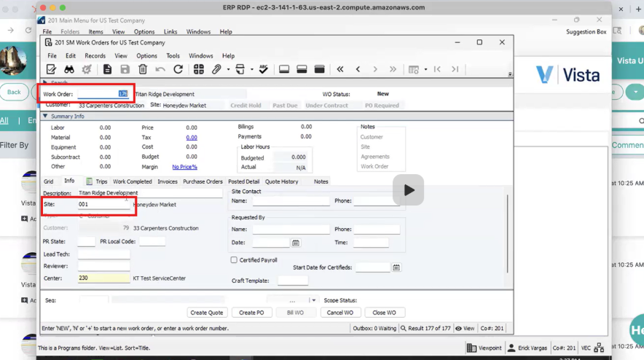Open the Folders menu in Main Menu
This screenshot has width=644, height=360.
coord(70,31)
